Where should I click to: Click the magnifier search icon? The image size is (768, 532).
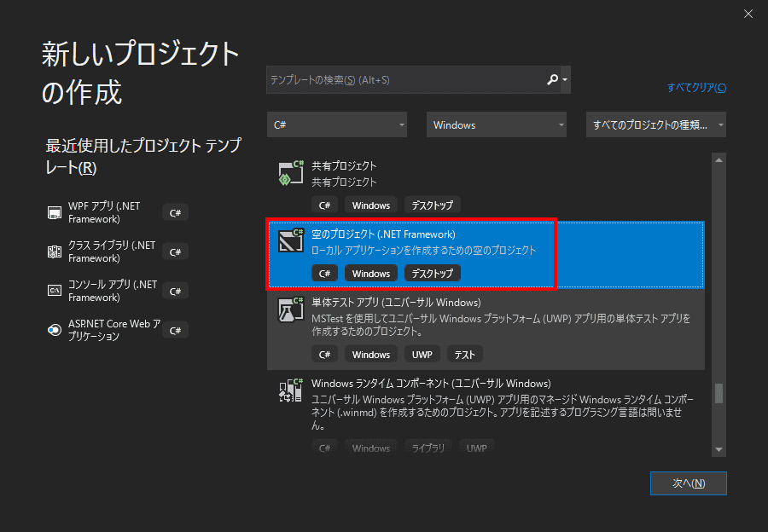point(552,79)
